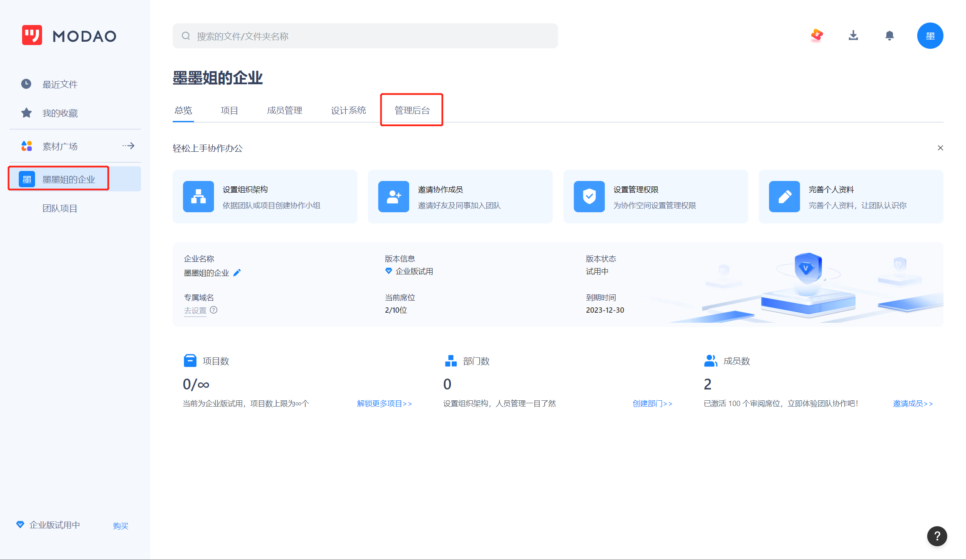966x560 pixels.
Task: Select the 设计系统 tab
Action: [348, 110]
